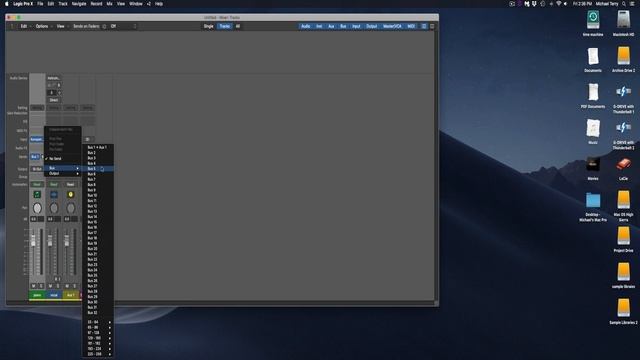The width and height of the screenshot is (640, 360).
Task: Select Bus 2 in the bus list
Action: 98,153
